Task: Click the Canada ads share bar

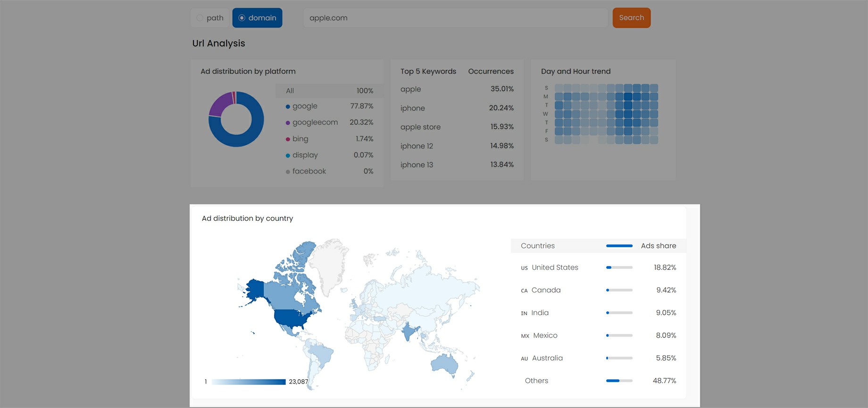Action: click(619, 290)
